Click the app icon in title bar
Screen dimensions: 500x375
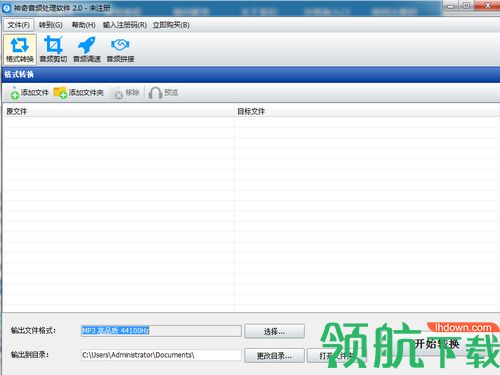click(x=7, y=8)
